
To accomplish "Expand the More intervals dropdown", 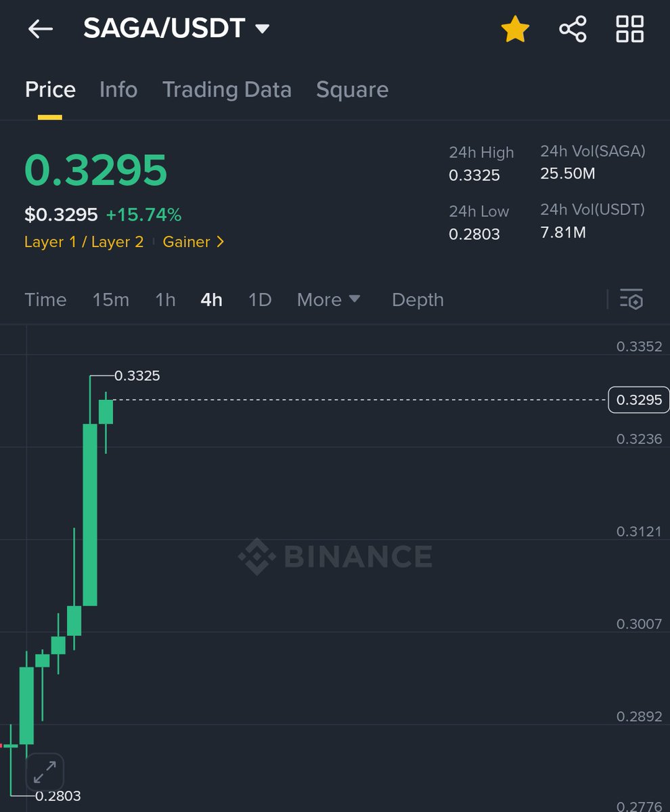I will (329, 300).
